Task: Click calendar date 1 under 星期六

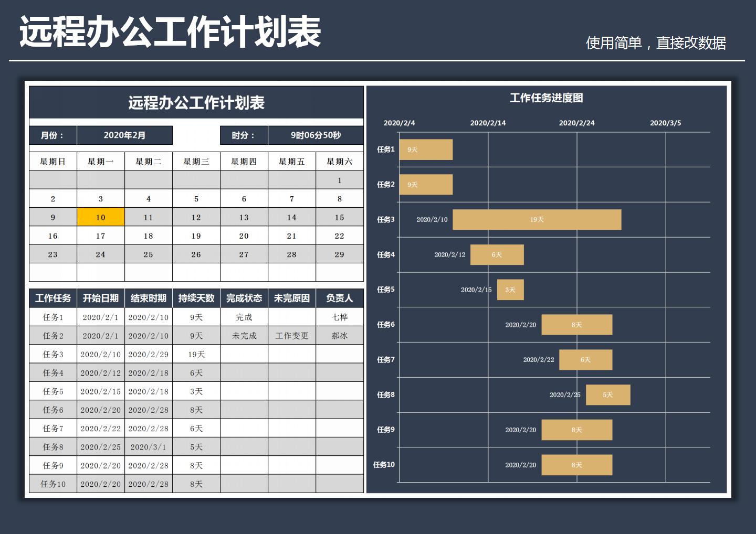Action: (339, 179)
